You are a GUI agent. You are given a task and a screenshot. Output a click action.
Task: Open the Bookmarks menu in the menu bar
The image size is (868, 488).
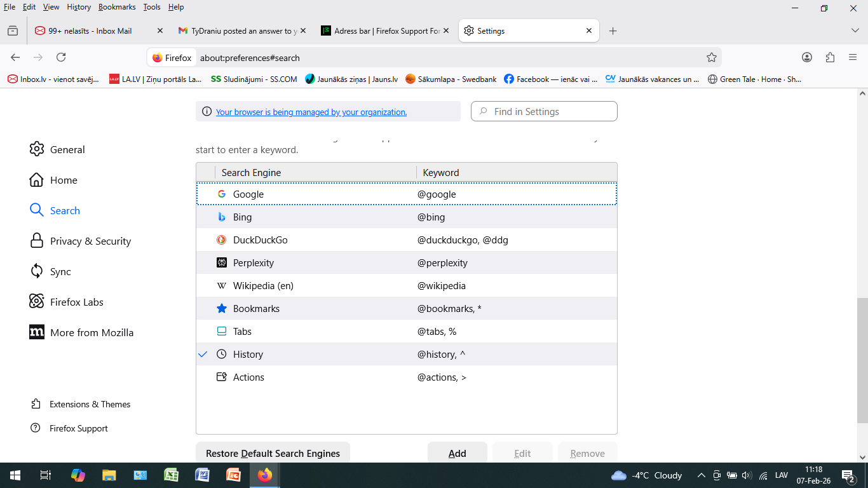[x=117, y=7]
